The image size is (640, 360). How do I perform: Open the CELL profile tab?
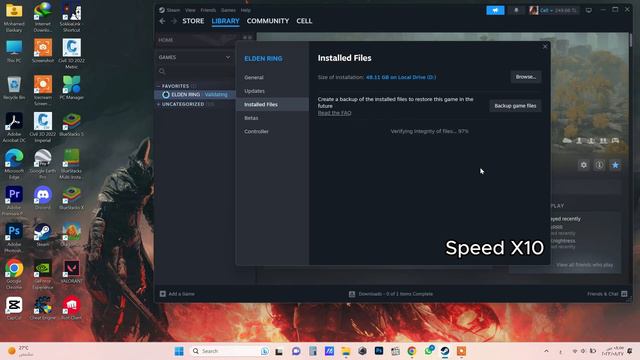[x=304, y=21]
